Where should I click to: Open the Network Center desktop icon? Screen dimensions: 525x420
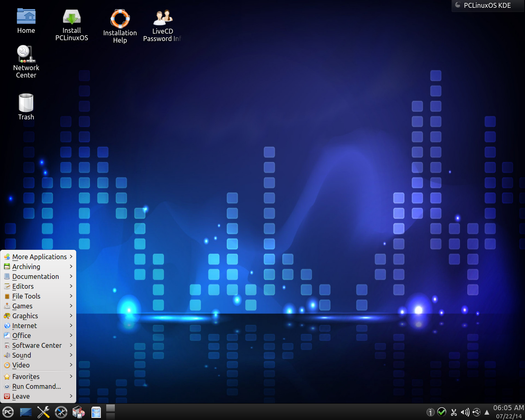[x=26, y=62]
